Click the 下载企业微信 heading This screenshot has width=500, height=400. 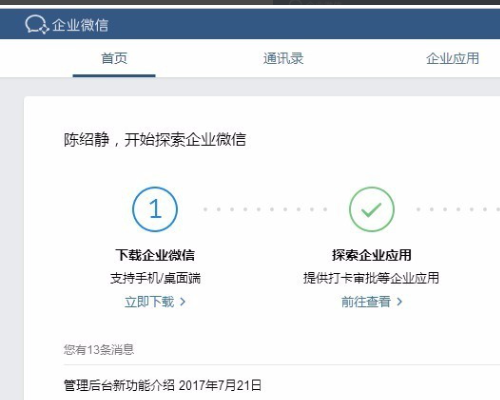point(155,255)
